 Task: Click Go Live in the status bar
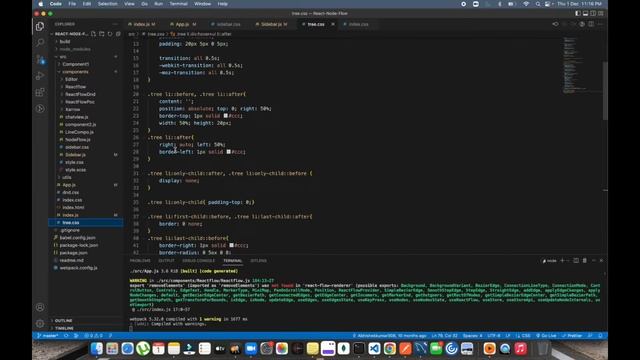tap(547, 336)
